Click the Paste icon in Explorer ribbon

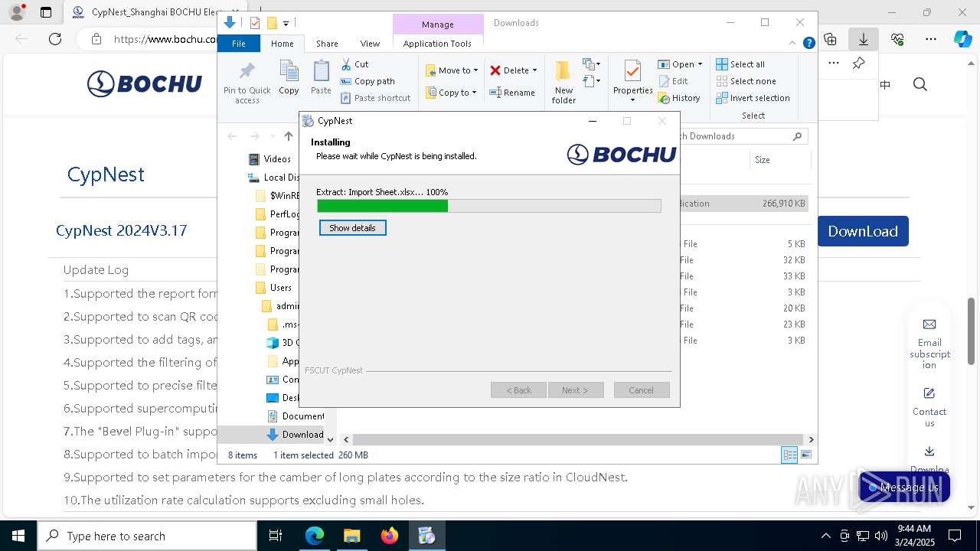(321, 77)
